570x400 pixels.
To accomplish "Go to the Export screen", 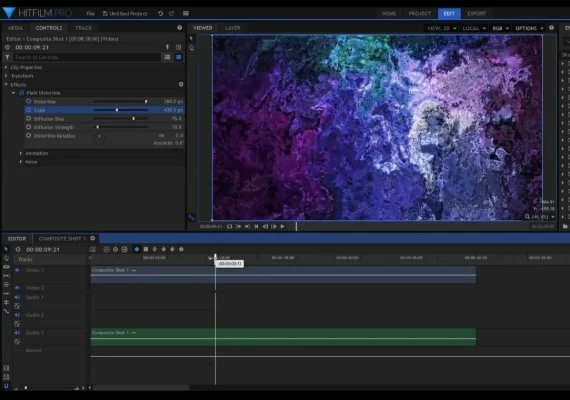I will coord(477,13).
